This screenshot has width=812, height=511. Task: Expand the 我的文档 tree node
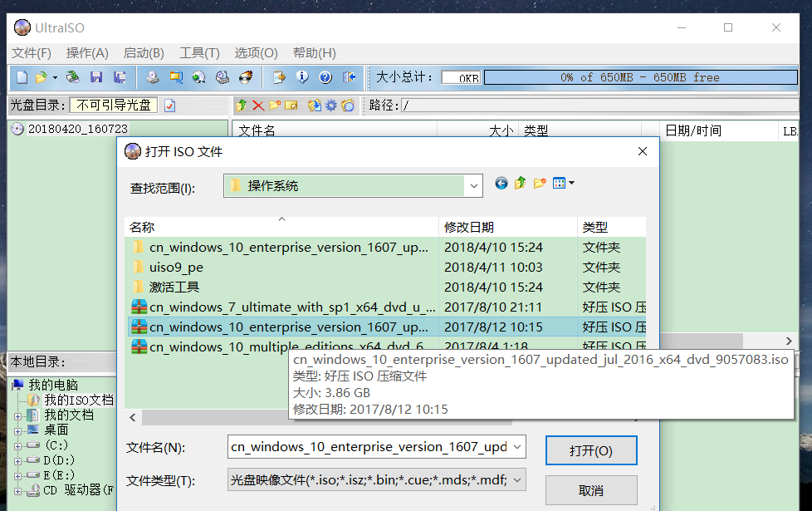tap(17, 416)
